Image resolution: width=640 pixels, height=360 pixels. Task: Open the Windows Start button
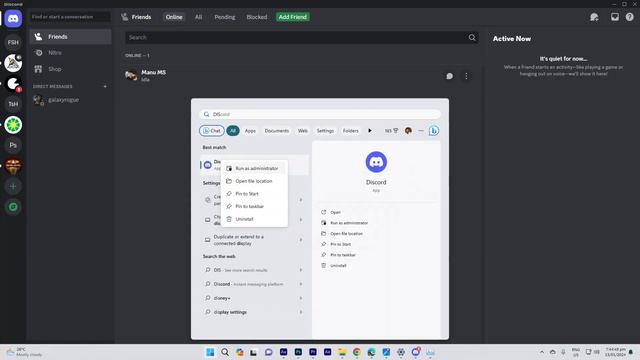coord(210,352)
